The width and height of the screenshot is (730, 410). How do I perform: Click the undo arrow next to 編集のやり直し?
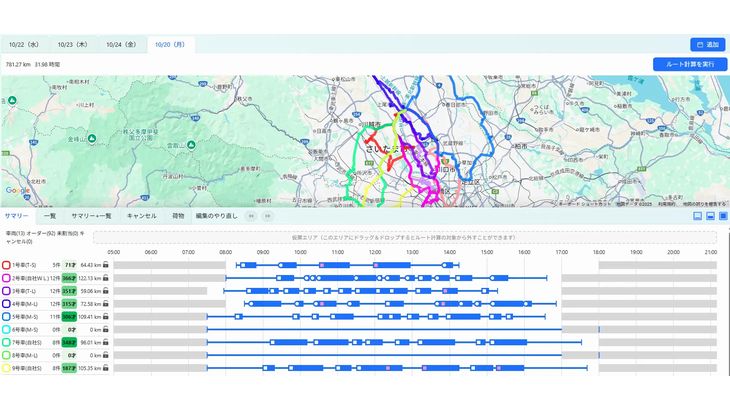pyautogui.click(x=252, y=215)
